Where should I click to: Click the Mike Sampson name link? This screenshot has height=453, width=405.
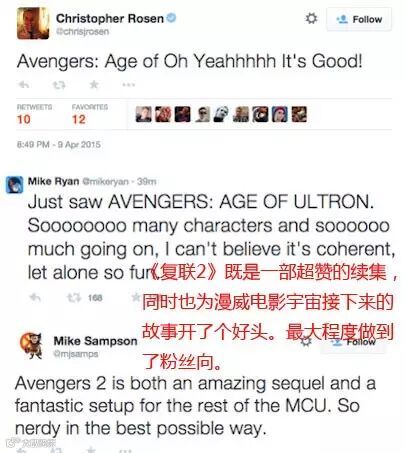(x=95, y=341)
